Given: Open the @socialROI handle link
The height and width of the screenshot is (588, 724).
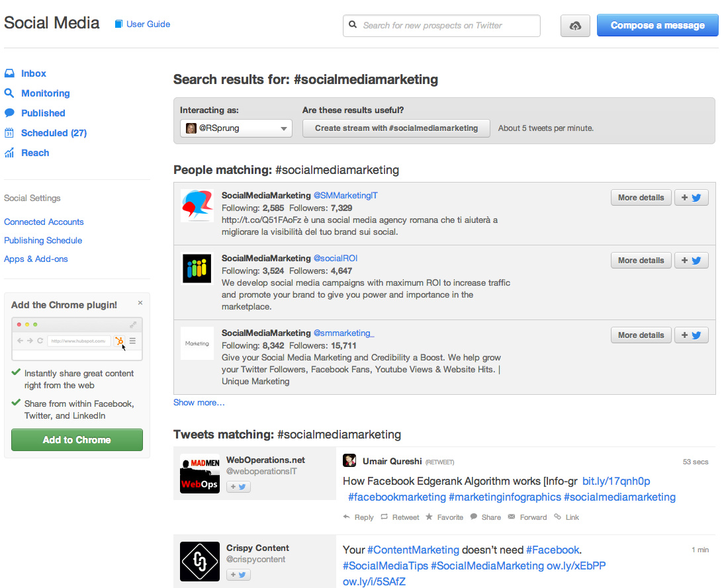Looking at the screenshot, I should pos(336,258).
